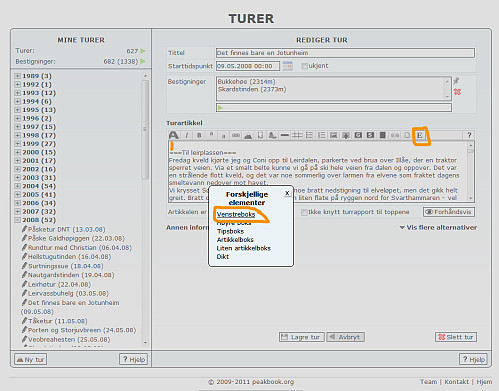The height and width of the screenshot is (391, 499).
Task: Expand the 2001 (17) year node
Action: pos(18,161)
